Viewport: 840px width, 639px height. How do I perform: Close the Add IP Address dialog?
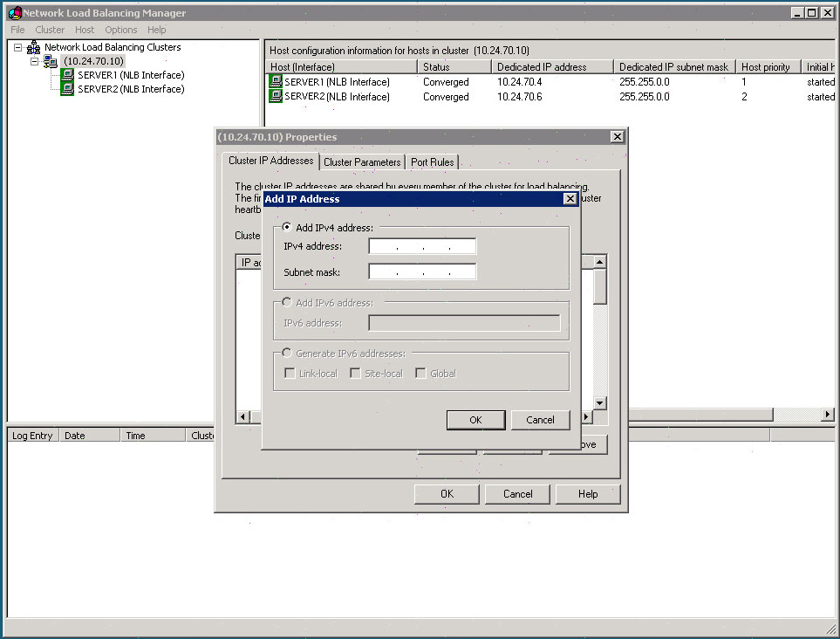[x=570, y=199]
